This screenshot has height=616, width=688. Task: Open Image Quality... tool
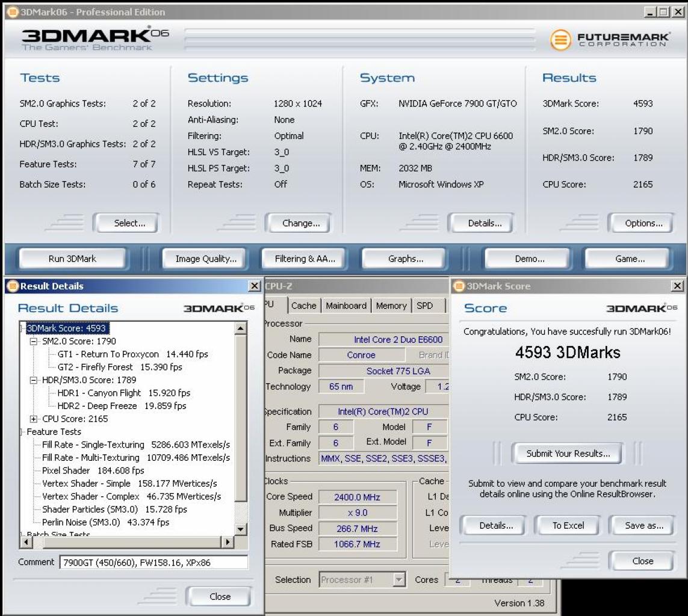(206, 259)
